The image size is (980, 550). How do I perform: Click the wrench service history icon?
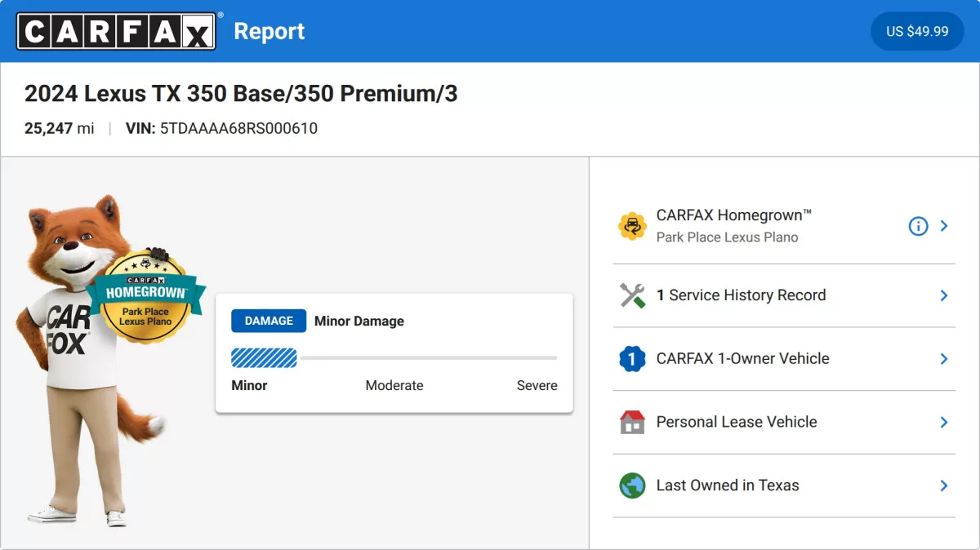point(632,295)
